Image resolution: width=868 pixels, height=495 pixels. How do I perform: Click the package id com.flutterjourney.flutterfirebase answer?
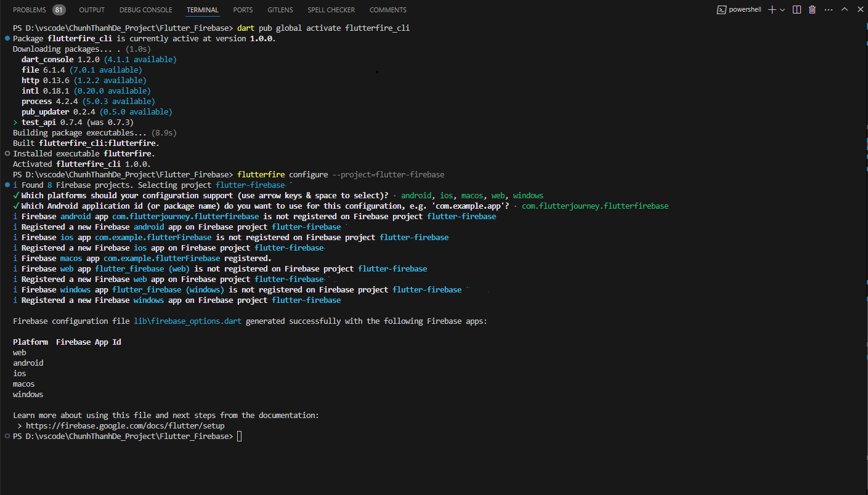595,206
